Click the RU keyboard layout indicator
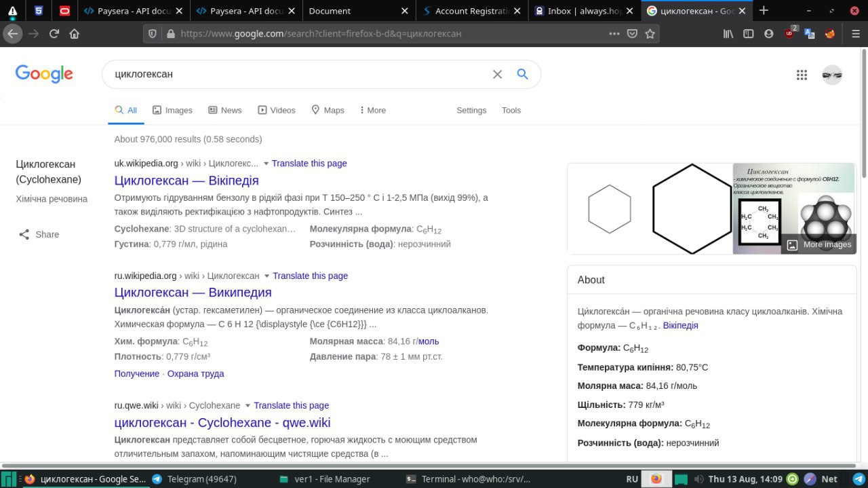This screenshot has width=868, height=488. coord(632,479)
